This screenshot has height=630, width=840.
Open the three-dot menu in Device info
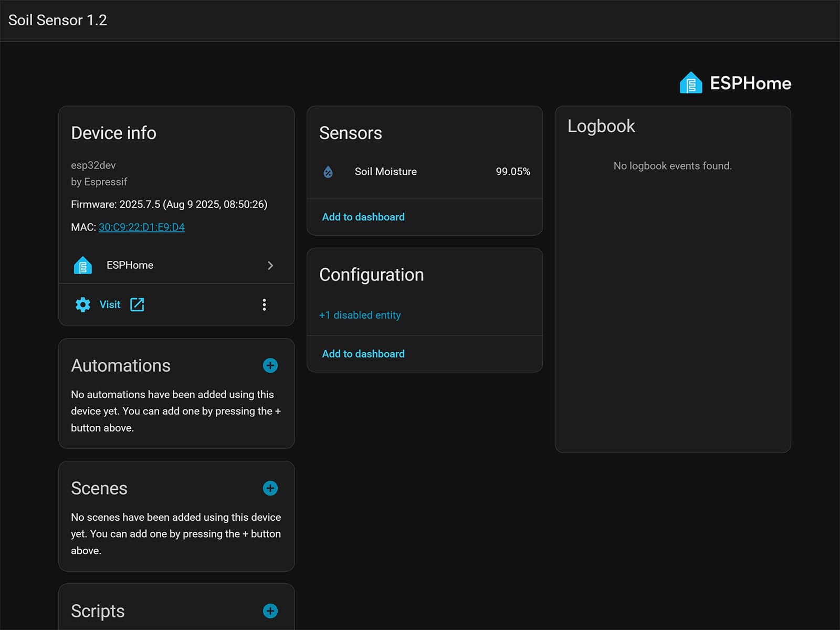pos(264,304)
